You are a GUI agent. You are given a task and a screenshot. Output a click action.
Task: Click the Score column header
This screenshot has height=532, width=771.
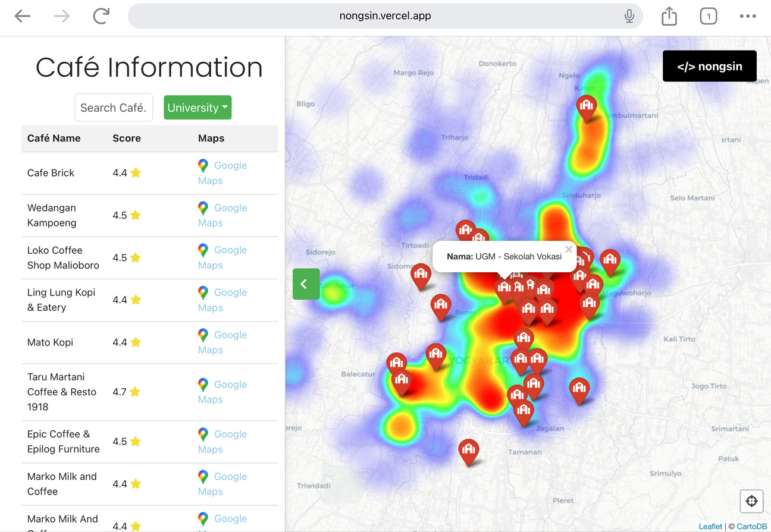[x=127, y=138]
